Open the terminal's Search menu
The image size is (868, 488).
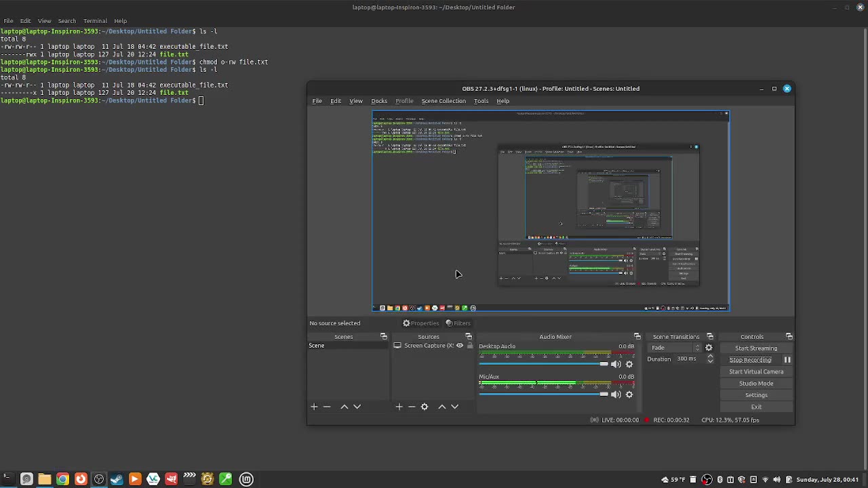tap(66, 20)
